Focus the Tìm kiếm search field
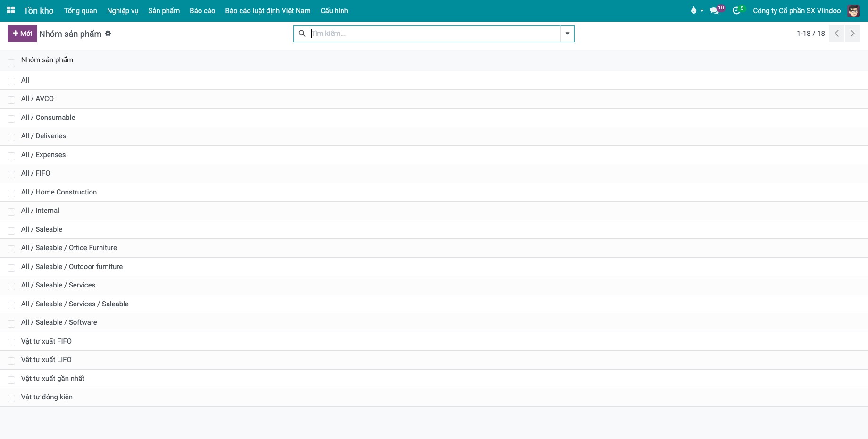Viewport: 868px width, 439px height. point(434,34)
